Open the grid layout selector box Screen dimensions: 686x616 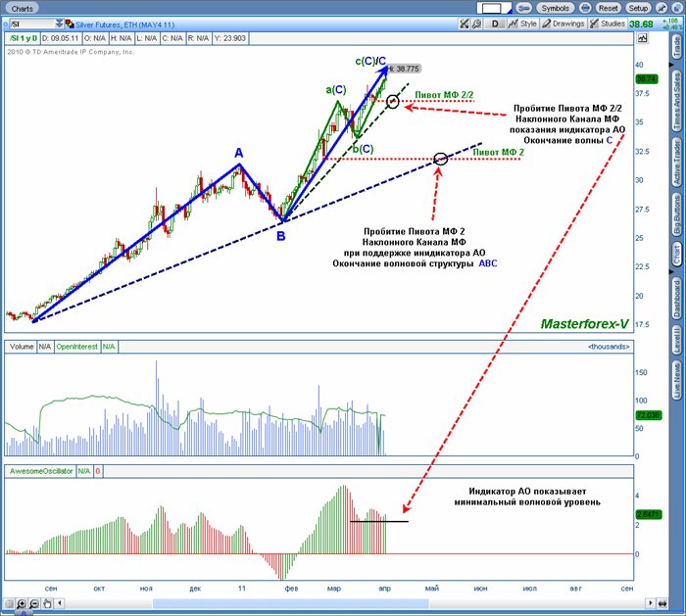click(x=494, y=8)
